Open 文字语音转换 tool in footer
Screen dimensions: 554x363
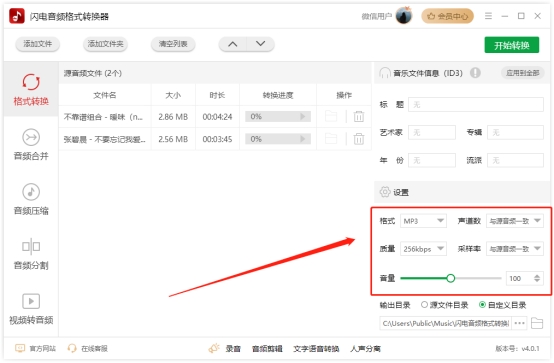316,349
